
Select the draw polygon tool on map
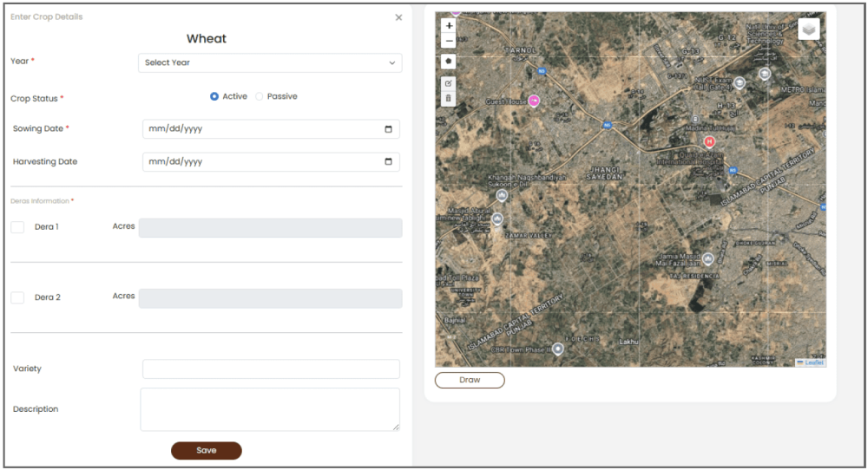tap(449, 62)
